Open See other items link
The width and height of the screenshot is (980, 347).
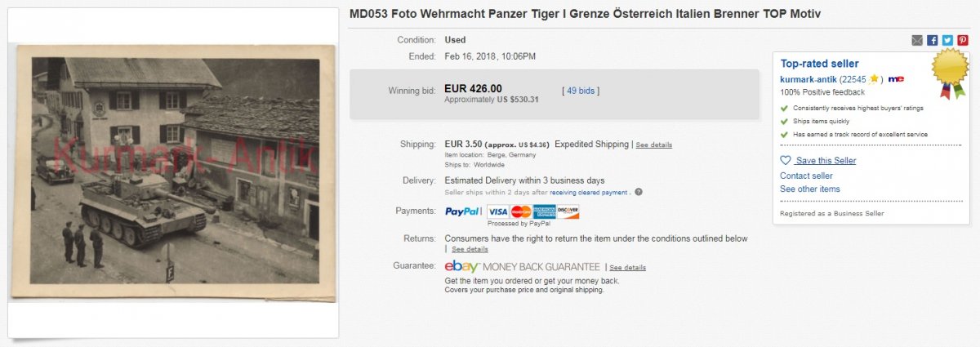[809, 189]
